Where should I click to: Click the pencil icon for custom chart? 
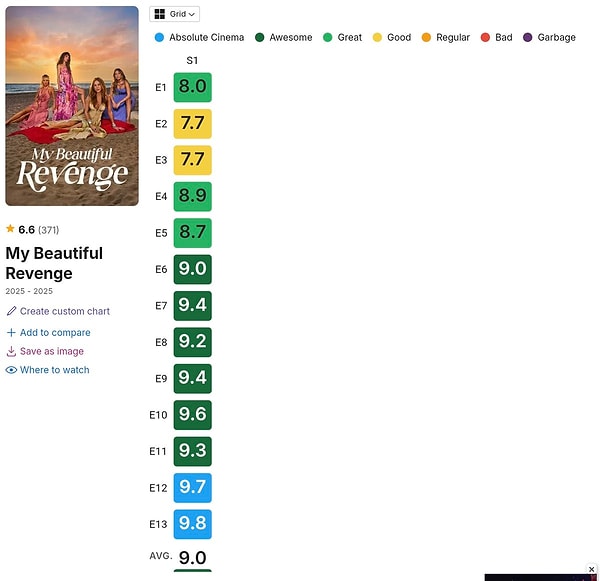[11, 311]
